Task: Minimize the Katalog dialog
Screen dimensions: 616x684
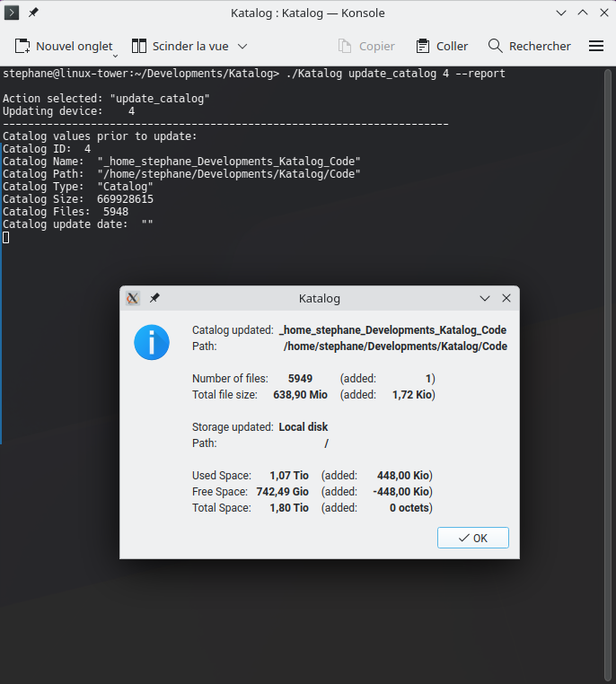Action: 485,298
